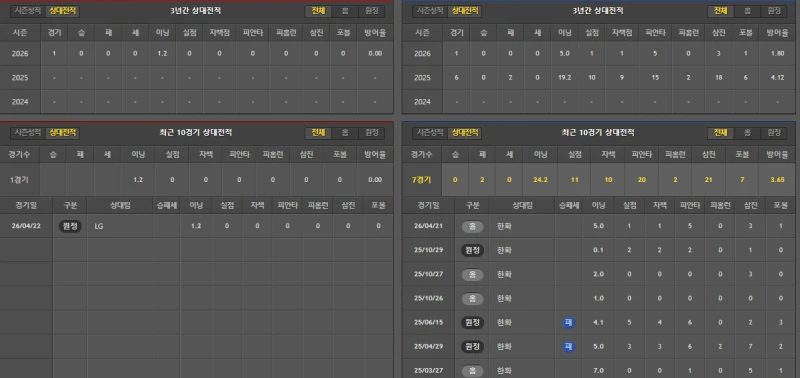Select 상대전적 tab in right 3년간 상대전적 panel

(x=464, y=11)
